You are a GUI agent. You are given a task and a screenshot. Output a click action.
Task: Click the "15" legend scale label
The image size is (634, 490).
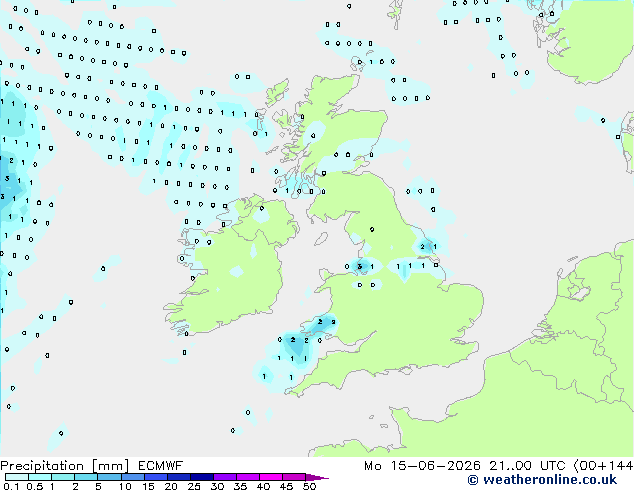pyautogui.click(x=148, y=486)
